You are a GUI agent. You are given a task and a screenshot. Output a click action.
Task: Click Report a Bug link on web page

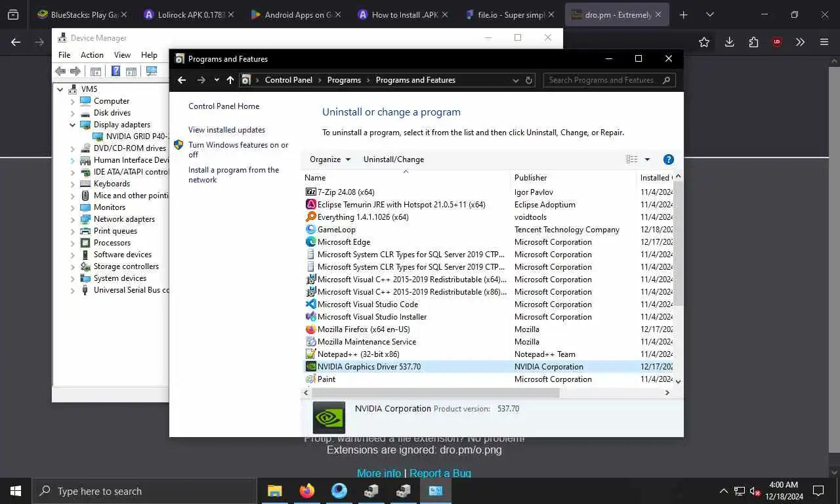(x=440, y=473)
